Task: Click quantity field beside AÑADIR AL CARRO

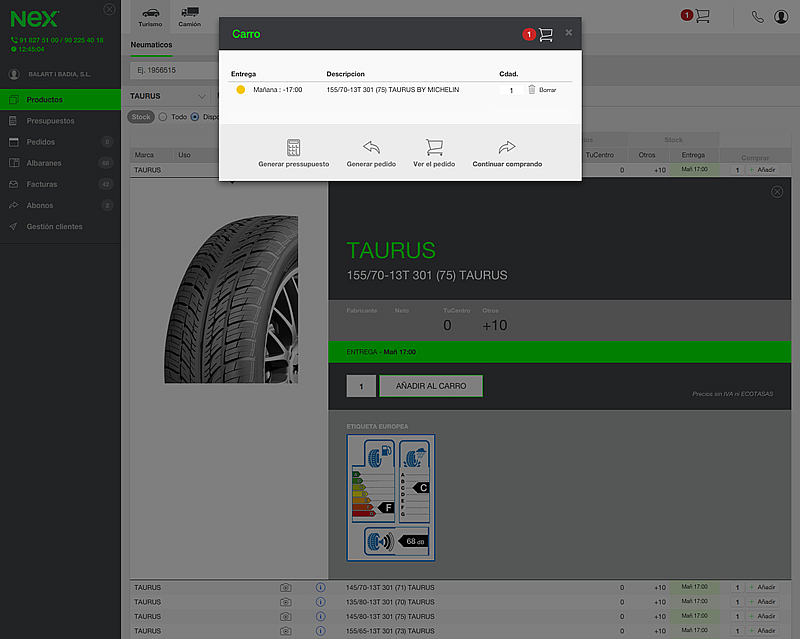Action: pos(361,386)
